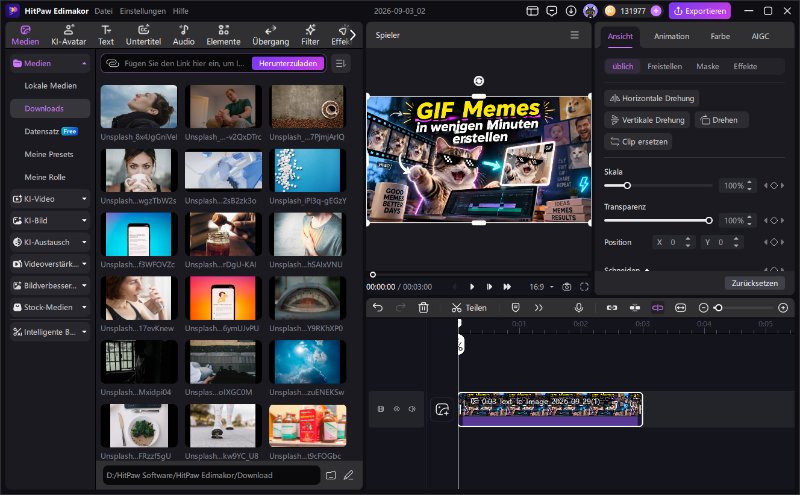Click the Teilen split button

[x=469, y=307]
